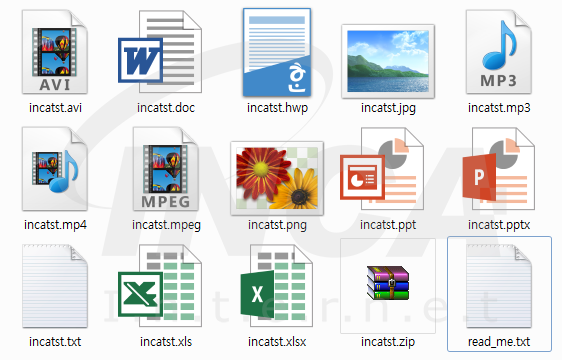The width and height of the screenshot is (562, 360).
Task: Click the incatst.hwp file name label
Action: point(277,108)
